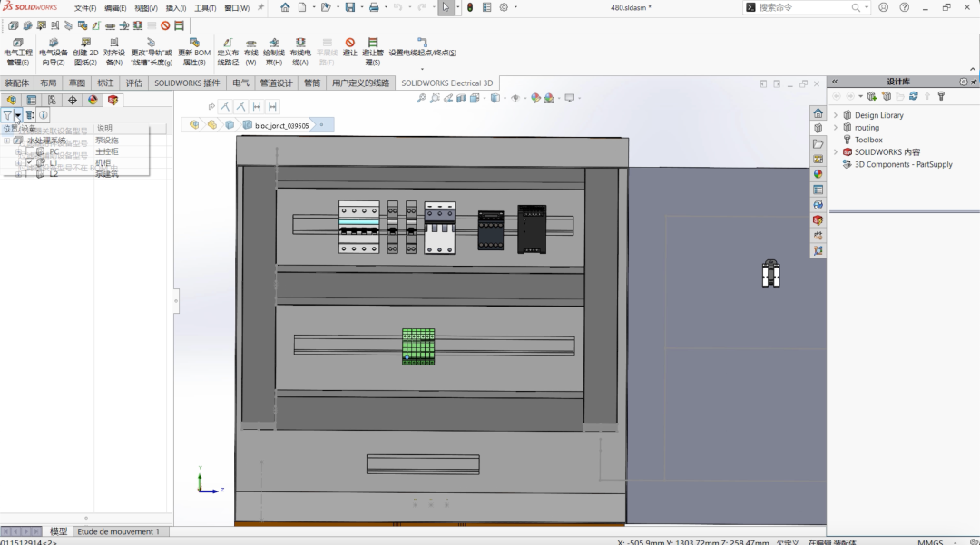Viewport: 980px width, 545px height.
Task: Select the 定义布线路径 tool
Action: pyautogui.click(x=226, y=53)
